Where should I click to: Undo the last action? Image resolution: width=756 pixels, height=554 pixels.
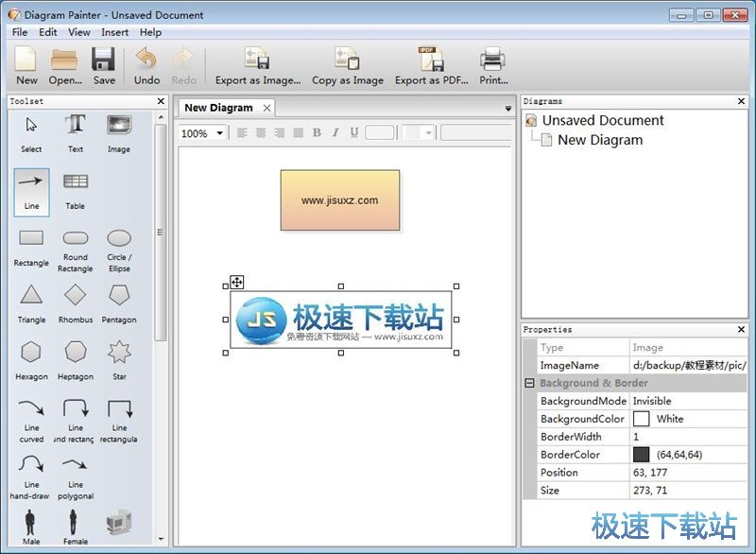146,66
